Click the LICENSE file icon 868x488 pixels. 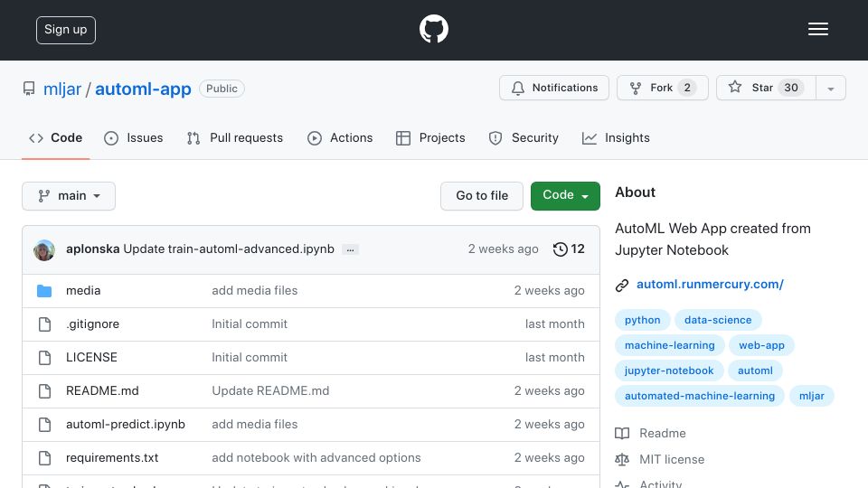45,358
